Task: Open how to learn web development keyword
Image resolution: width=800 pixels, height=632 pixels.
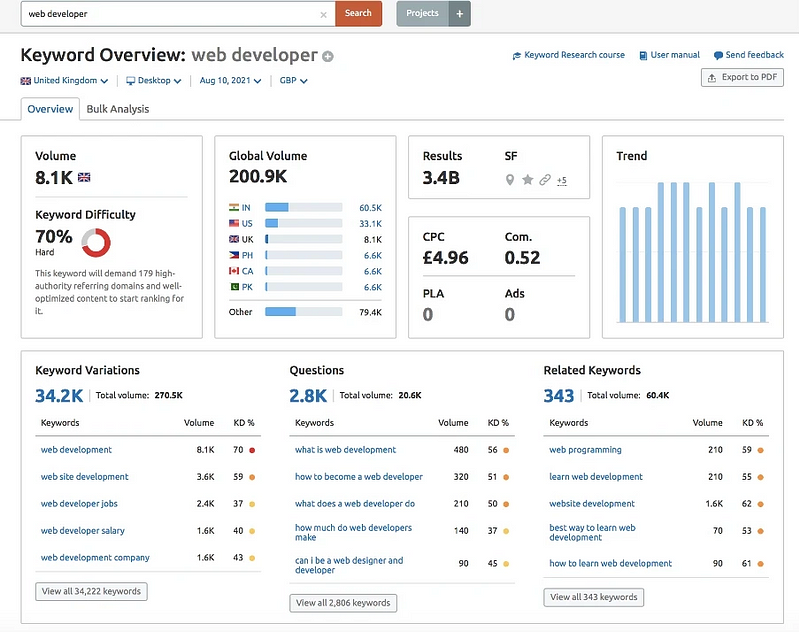Action: pyautogui.click(x=611, y=564)
